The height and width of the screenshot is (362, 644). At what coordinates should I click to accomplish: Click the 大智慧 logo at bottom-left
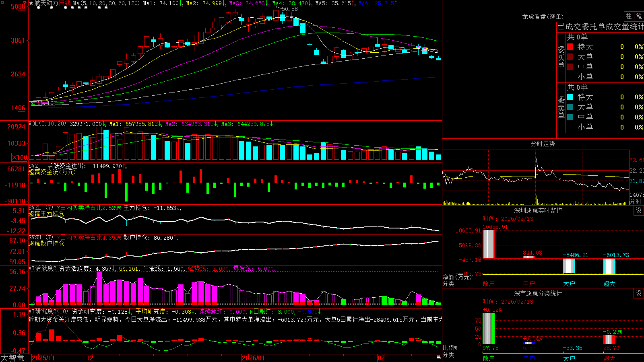(x=12, y=358)
